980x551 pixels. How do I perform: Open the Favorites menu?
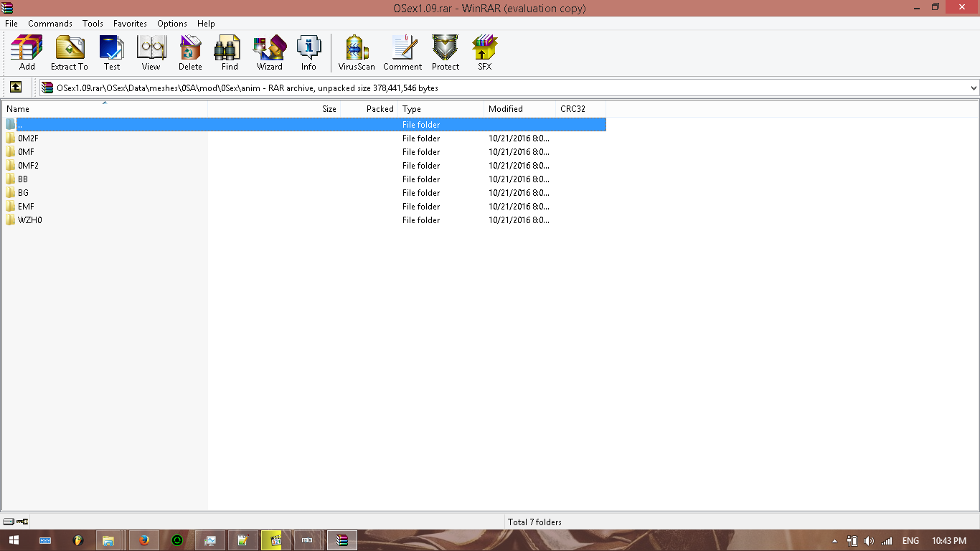[x=130, y=24]
